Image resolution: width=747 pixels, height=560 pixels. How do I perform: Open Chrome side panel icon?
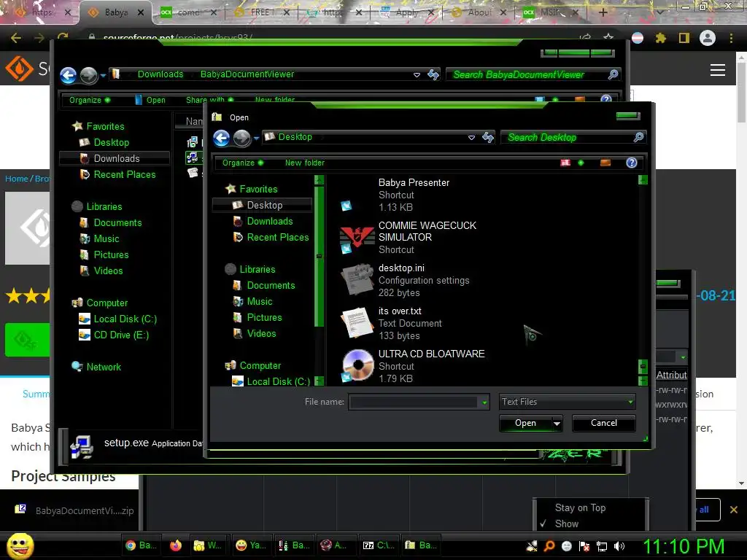click(684, 38)
